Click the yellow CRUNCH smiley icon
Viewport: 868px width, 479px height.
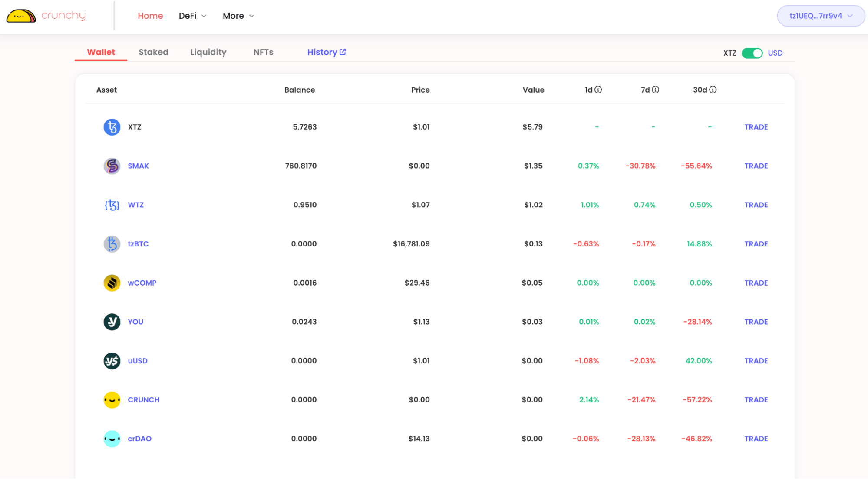click(112, 400)
